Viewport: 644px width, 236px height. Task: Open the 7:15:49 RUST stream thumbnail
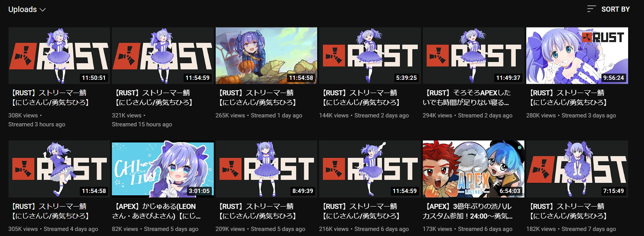pos(577,169)
